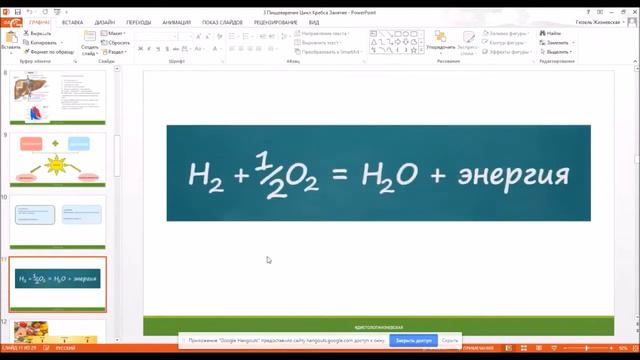The image size is (640, 360).
Task: Click the zoom slider in status bar
Action: click(588, 348)
